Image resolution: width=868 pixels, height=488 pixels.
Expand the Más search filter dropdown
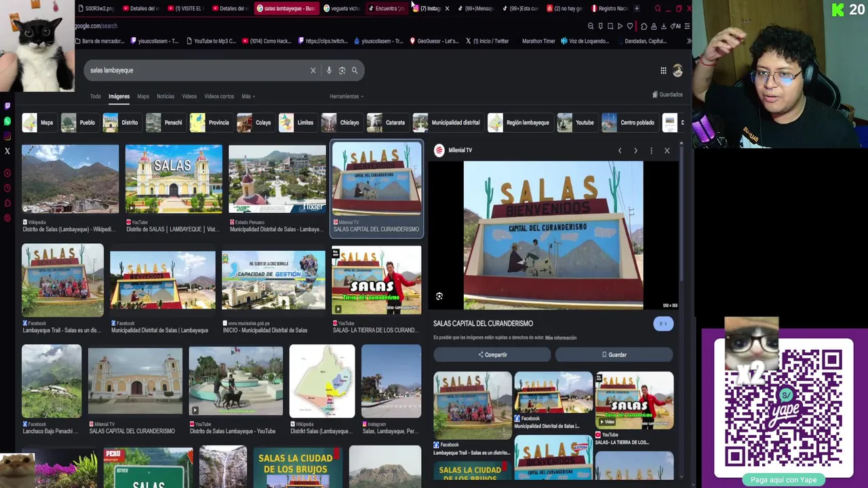248,96
